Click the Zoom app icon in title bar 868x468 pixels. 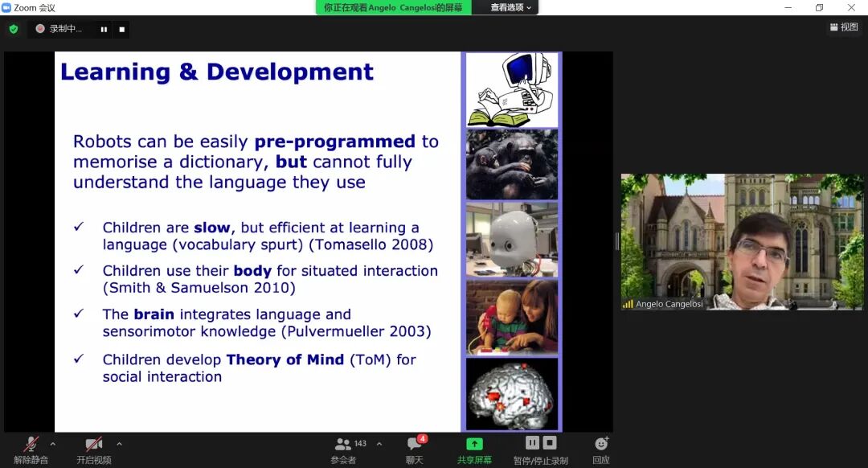[x=6, y=7]
